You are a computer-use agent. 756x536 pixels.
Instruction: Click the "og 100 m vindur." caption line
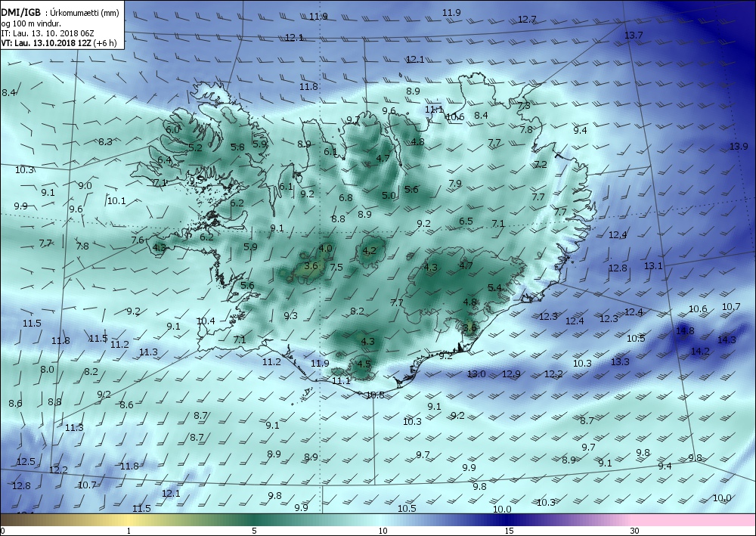coord(31,23)
